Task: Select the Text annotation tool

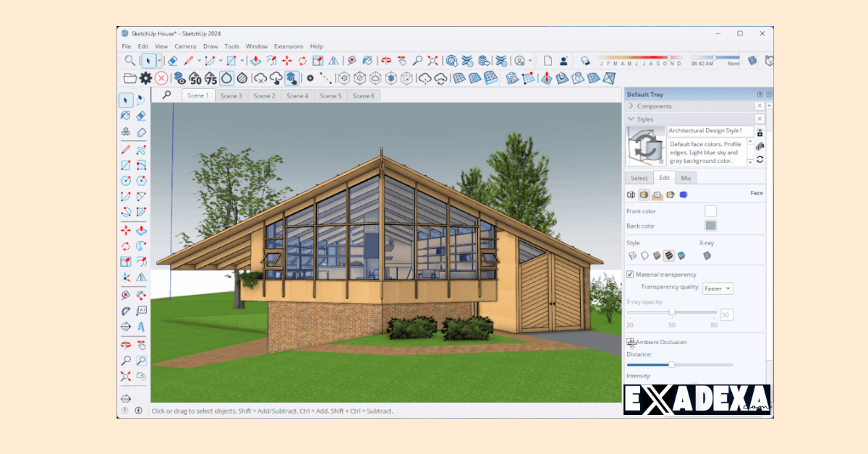Action: click(142, 310)
